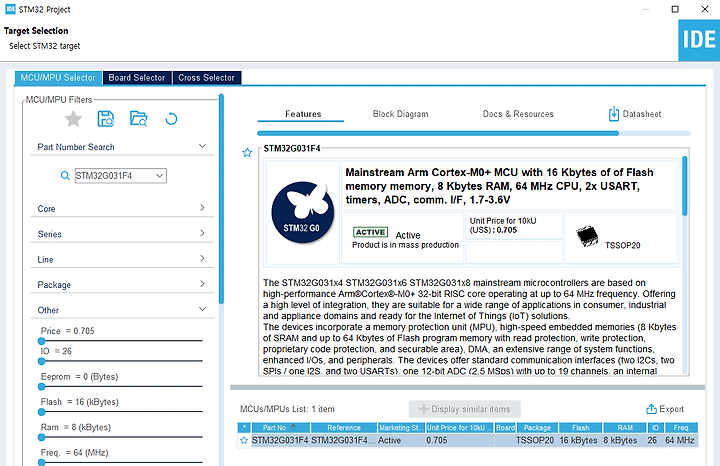Click the TSSOP20 package chip image
The height and width of the screenshot is (466, 720).
click(x=587, y=236)
